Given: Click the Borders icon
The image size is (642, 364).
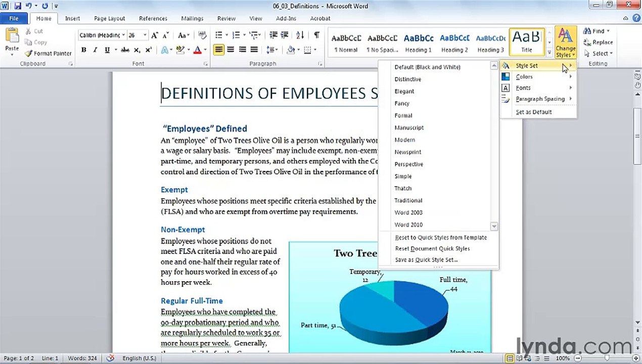Looking at the screenshot, I should click(x=307, y=50).
